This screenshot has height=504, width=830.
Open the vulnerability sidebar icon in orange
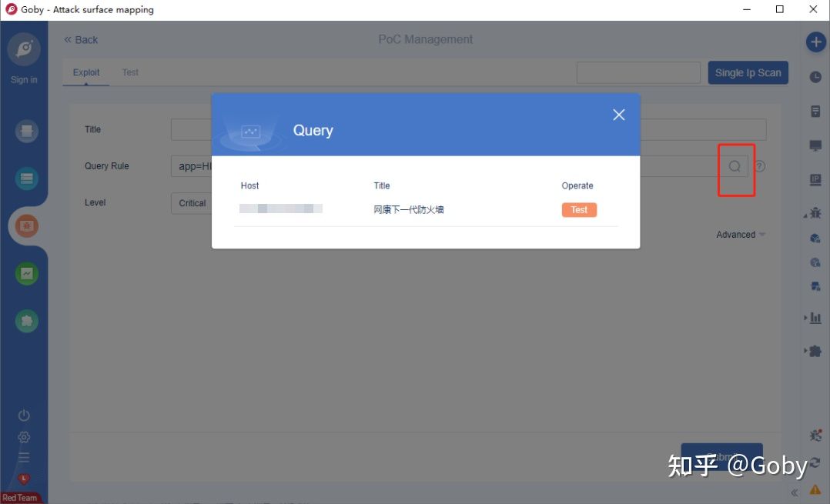pos(26,226)
